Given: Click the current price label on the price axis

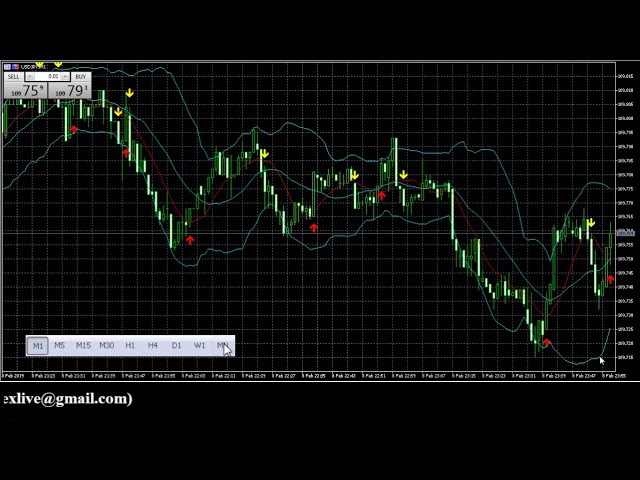Looking at the screenshot, I should pos(626,232).
